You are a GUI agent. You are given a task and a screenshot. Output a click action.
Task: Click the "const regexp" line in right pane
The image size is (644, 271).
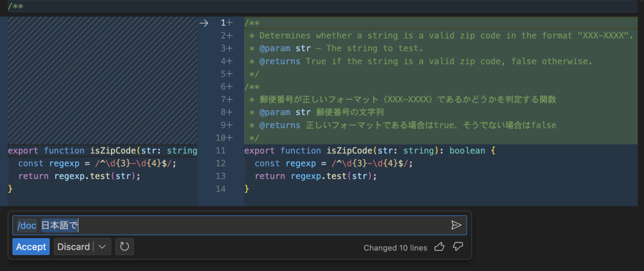[334, 164]
